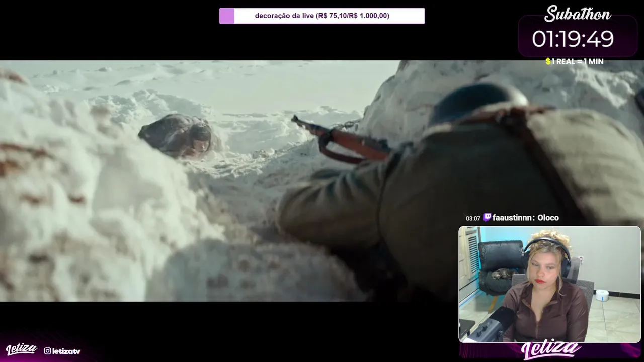Click the Letiza name banner under webcam
Image resolution: width=644 pixels, height=362 pixels.
pos(551,350)
